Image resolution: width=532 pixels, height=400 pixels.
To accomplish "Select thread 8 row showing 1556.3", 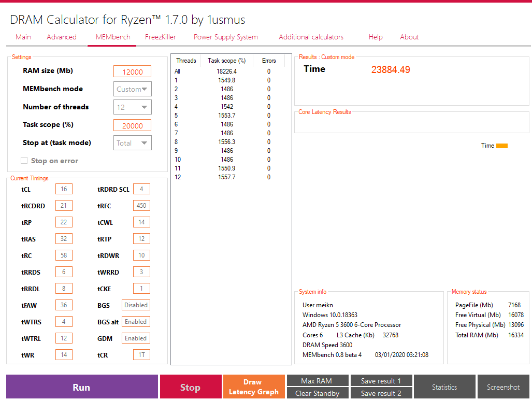I will tap(228, 142).
